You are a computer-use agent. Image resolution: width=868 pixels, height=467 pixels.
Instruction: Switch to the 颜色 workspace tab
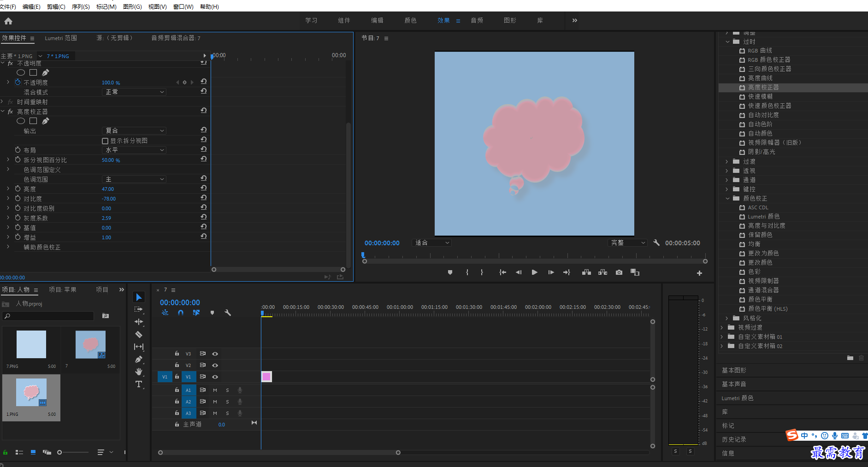tap(410, 20)
